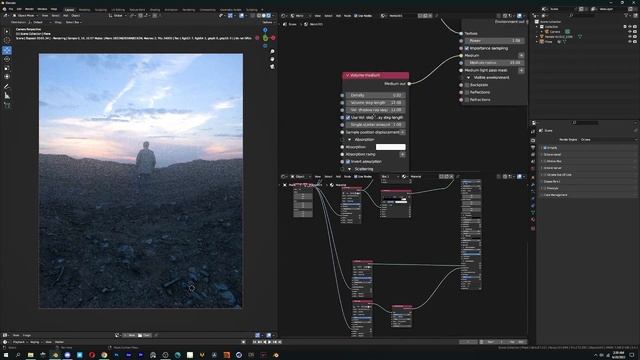Select the Add Cube tool
The height and width of the screenshot is (360, 640).
[7, 105]
